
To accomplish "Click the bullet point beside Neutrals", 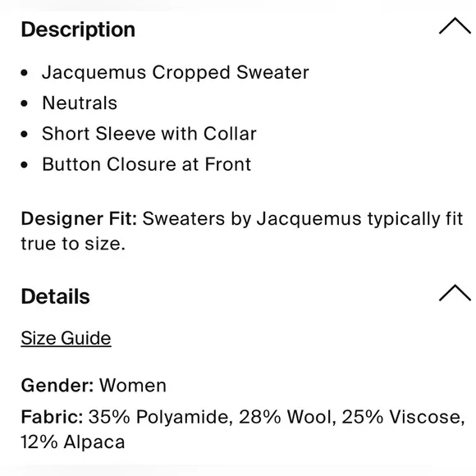I will 25,103.
